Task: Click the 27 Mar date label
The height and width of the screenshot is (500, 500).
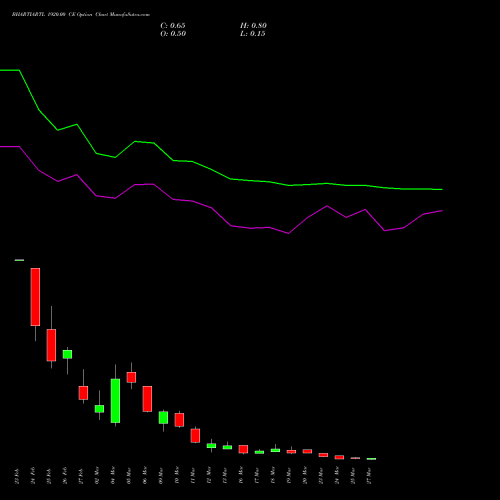Action: click(x=369, y=475)
